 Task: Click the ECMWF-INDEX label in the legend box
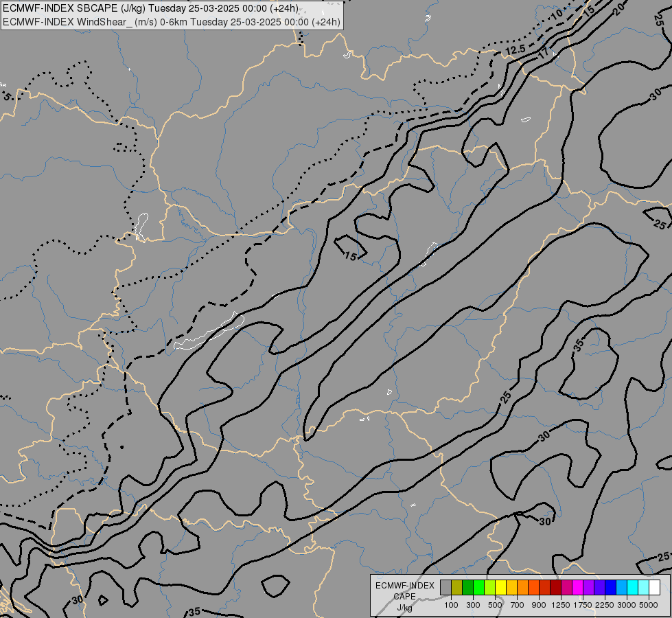405,586
